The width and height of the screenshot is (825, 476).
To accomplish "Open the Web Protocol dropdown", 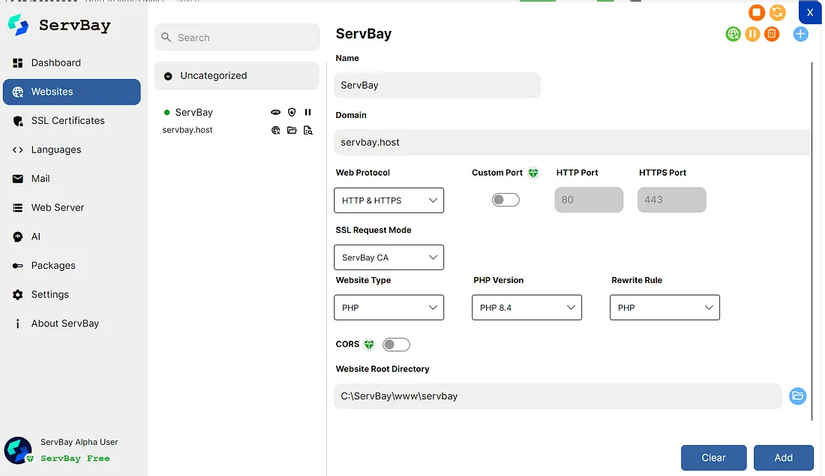I will coord(389,200).
